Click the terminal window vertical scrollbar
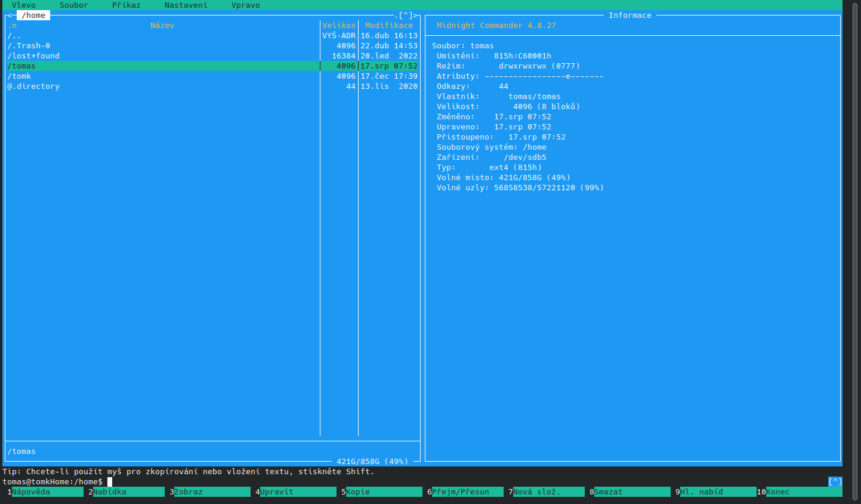This screenshot has height=504, width=861. click(x=854, y=251)
